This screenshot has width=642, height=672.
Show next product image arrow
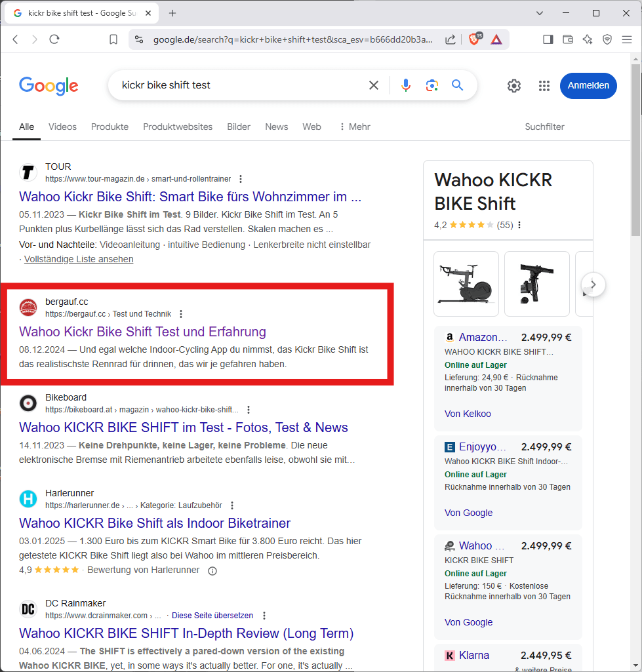click(x=593, y=285)
